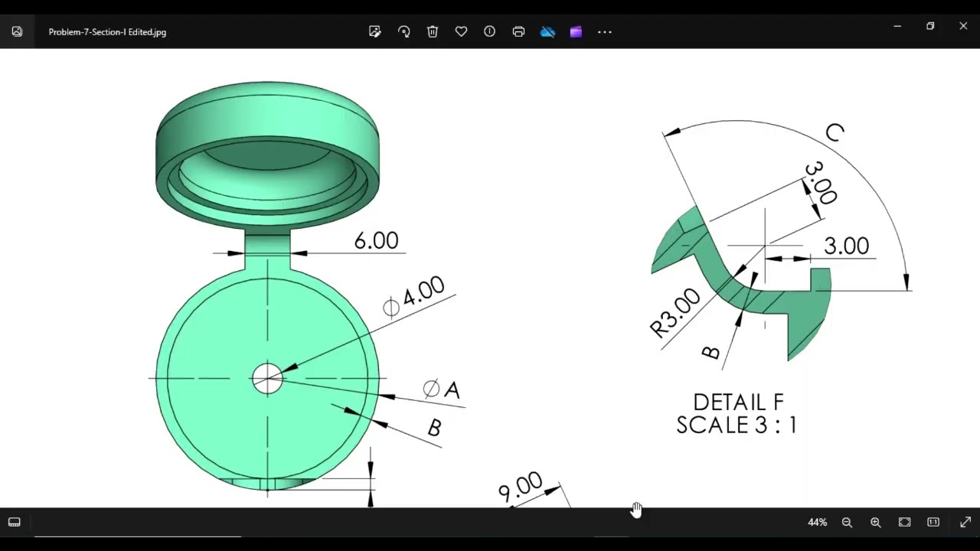View image at actual size 1:1
Image resolution: width=980 pixels, height=551 pixels.
click(x=933, y=522)
